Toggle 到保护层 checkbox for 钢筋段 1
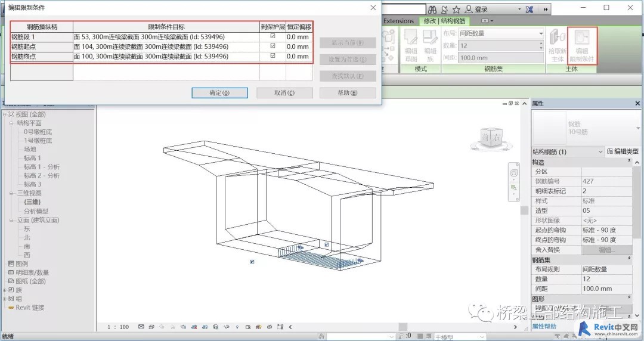Image resolution: width=644 pixels, height=341 pixels. [273, 36]
